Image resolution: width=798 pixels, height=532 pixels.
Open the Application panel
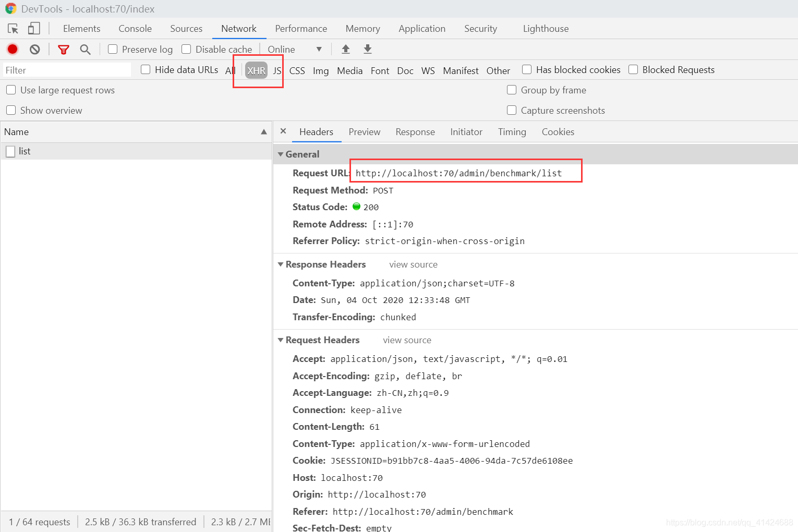422,29
